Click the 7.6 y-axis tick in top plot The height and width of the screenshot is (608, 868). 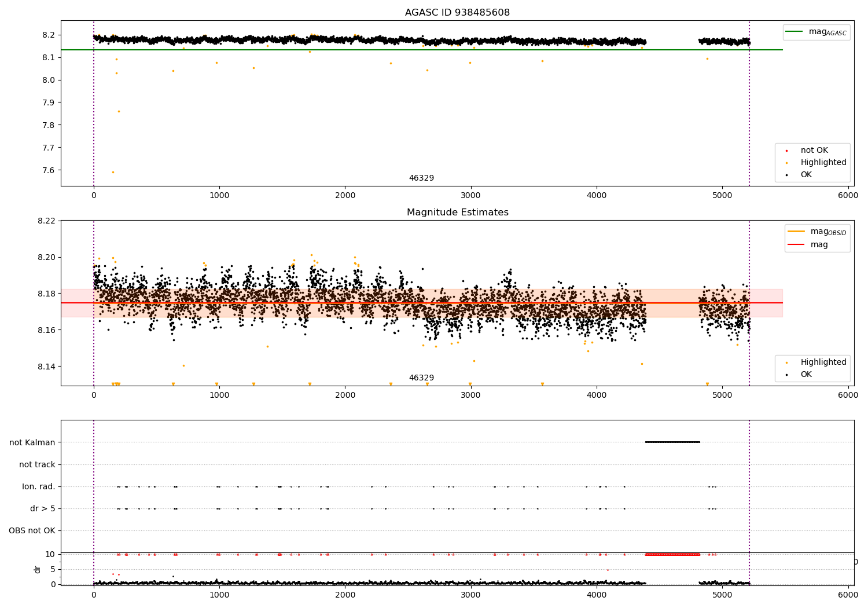click(49, 170)
